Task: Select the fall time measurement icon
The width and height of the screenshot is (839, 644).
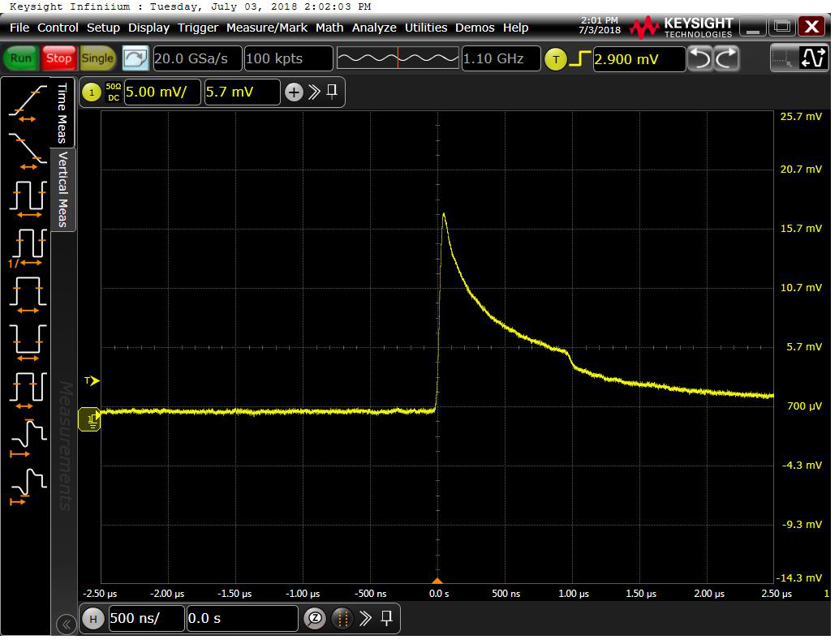Action: (28, 148)
